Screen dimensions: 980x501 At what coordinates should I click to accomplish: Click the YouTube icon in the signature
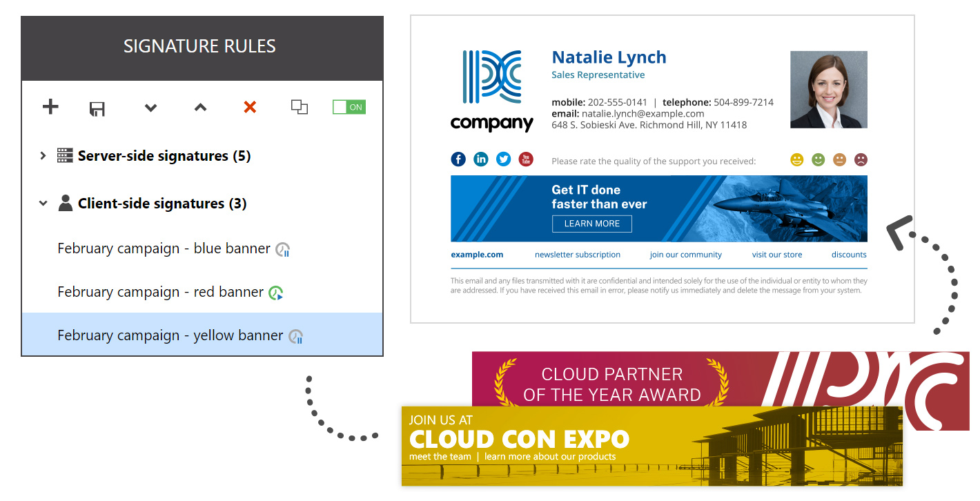[x=526, y=159]
